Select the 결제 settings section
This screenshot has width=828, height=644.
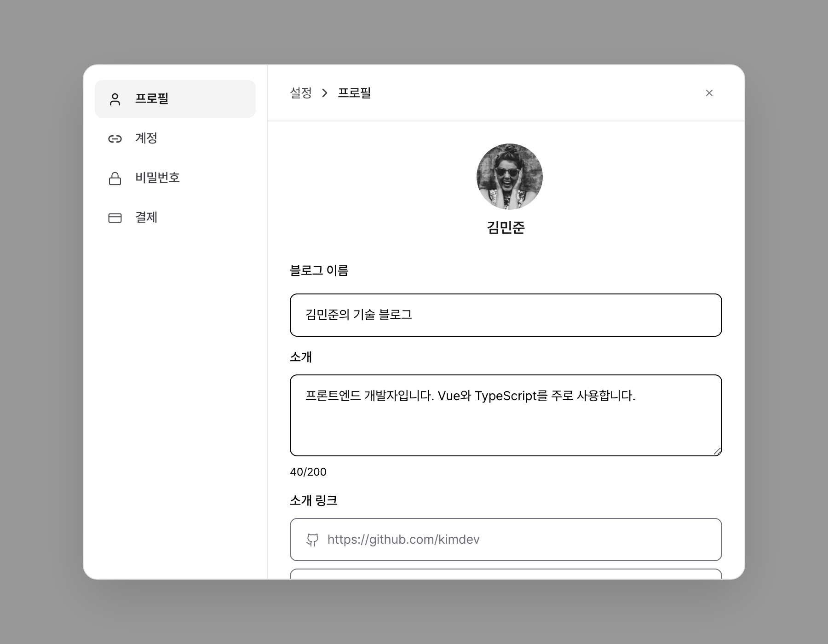tap(145, 218)
